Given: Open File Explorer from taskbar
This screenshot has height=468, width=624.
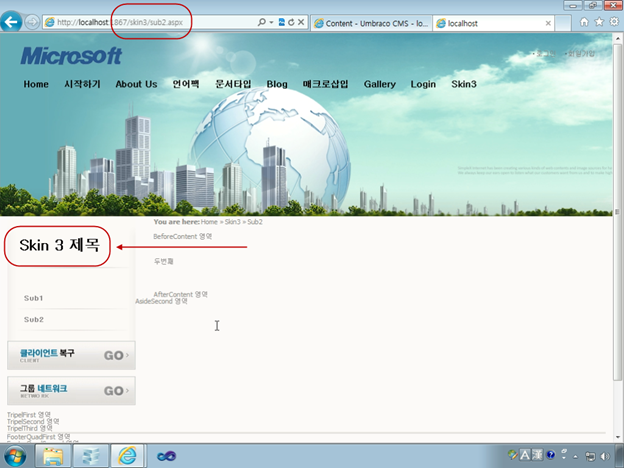Looking at the screenshot, I should (x=53, y=456).
